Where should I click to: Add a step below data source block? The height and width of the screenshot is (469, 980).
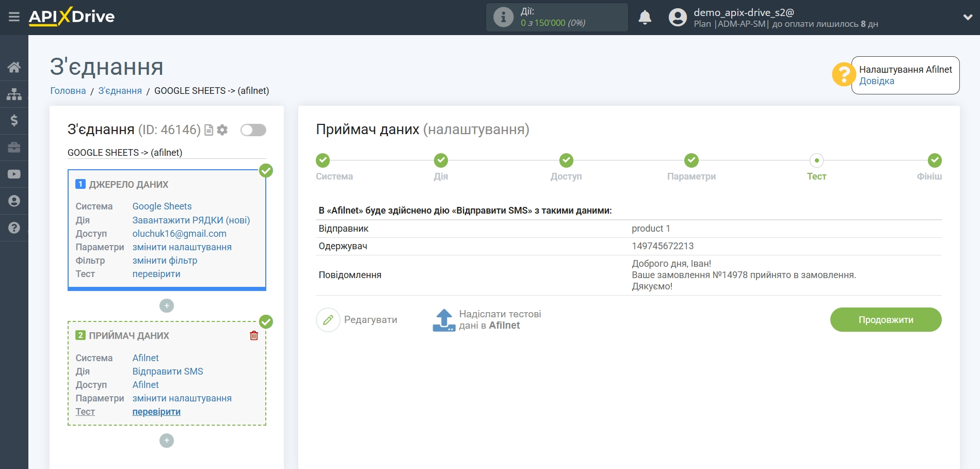[x=167, y=306]
